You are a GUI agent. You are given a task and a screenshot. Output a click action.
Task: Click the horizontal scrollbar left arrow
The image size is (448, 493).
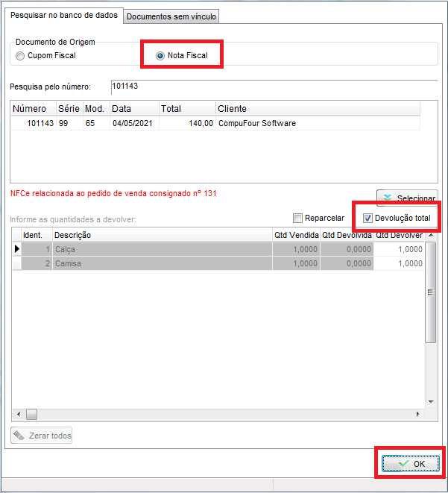[x=18, y=414]
